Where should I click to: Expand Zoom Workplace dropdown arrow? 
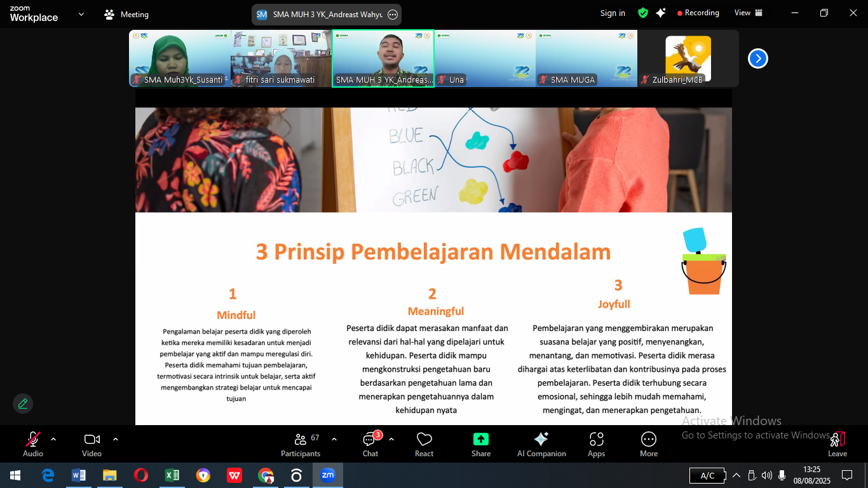pos(81,14)
